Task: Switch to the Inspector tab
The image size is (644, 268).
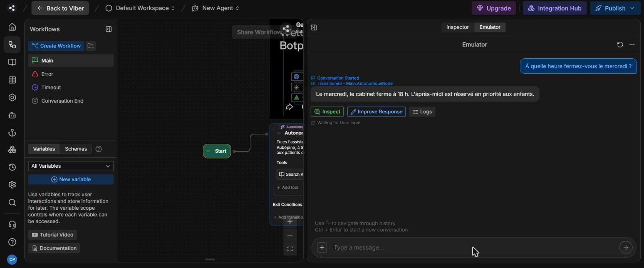Action: (x=457, y=27)
